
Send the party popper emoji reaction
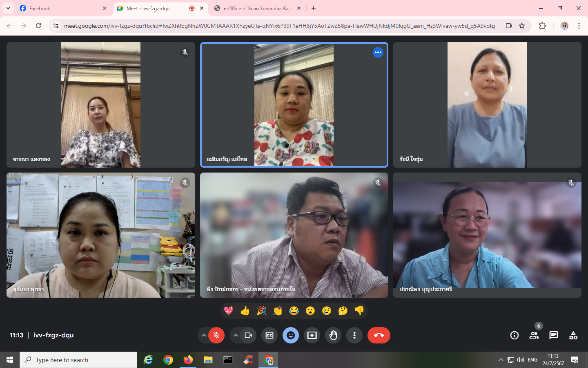tap(261, 311)
